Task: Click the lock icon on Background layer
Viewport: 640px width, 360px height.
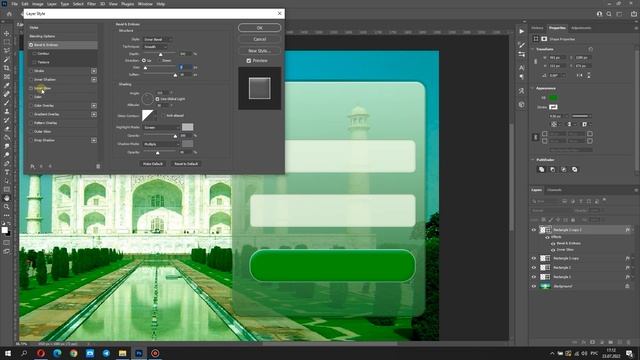Action: (x=627, y=286)
